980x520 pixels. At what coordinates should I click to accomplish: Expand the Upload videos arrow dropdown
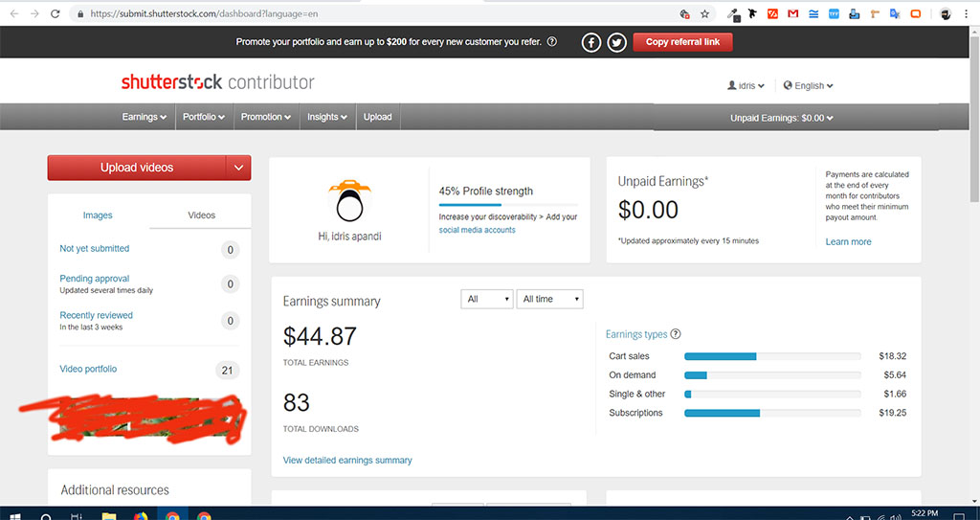(238, 168)
